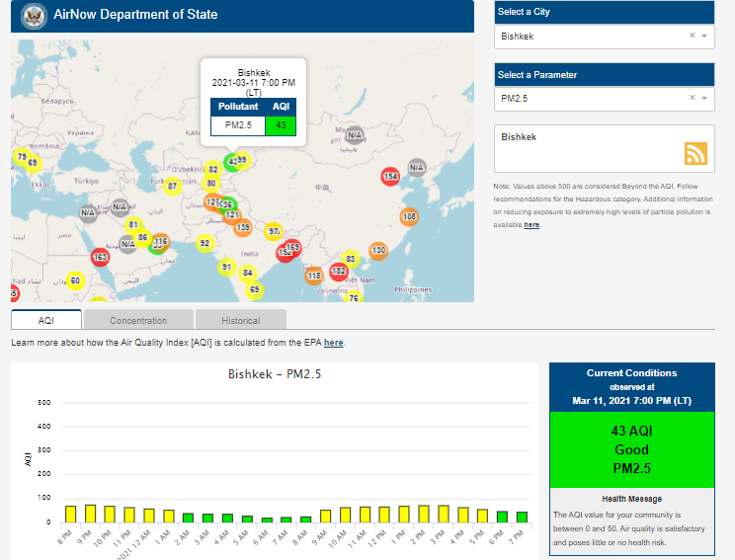
Task: Select the AQI tab
Action: [x=46, y=320]
